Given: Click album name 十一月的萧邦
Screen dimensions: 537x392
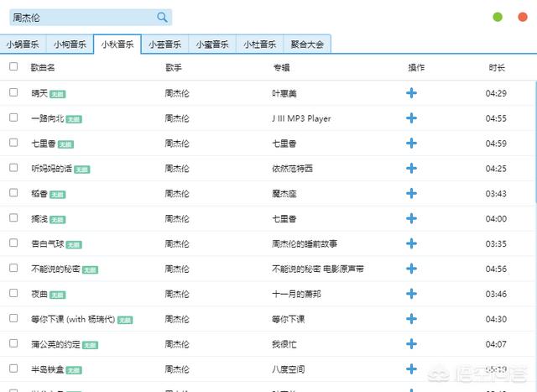Looking at the screenshot, I should click(296, 295).
